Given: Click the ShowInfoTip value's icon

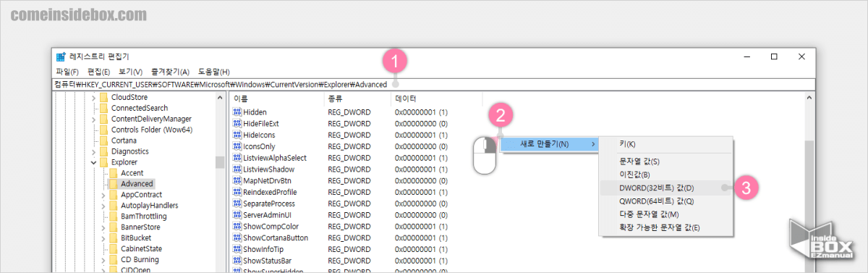Looking at the screenshot, I should coord(237,249).
